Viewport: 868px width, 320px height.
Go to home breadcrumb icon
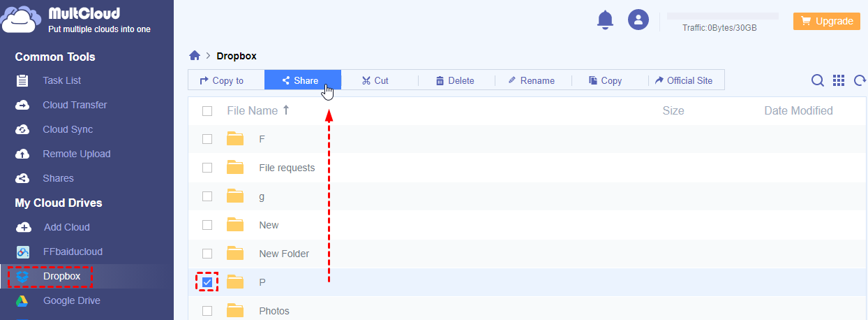pos(195,56)
